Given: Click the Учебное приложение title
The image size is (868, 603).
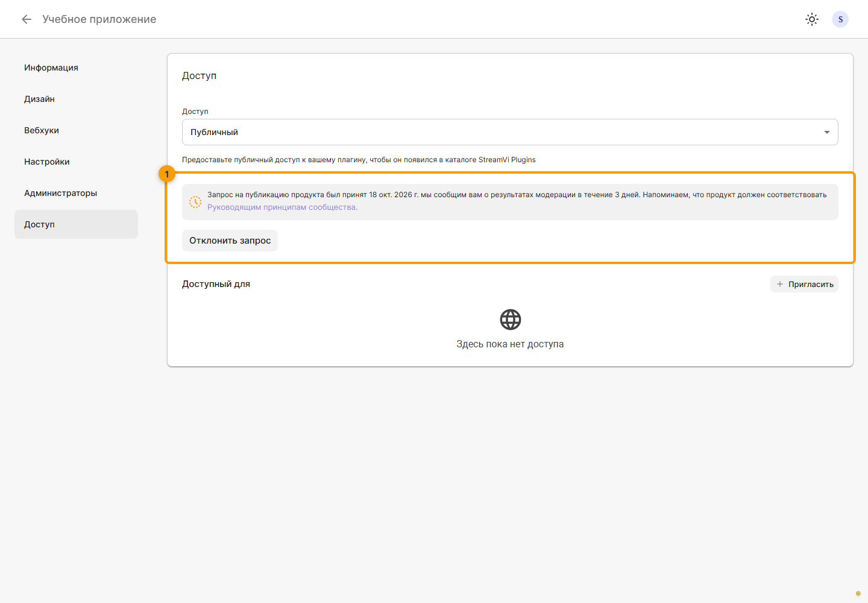Looking at the screenshot, I should click(x=99, y=19).
